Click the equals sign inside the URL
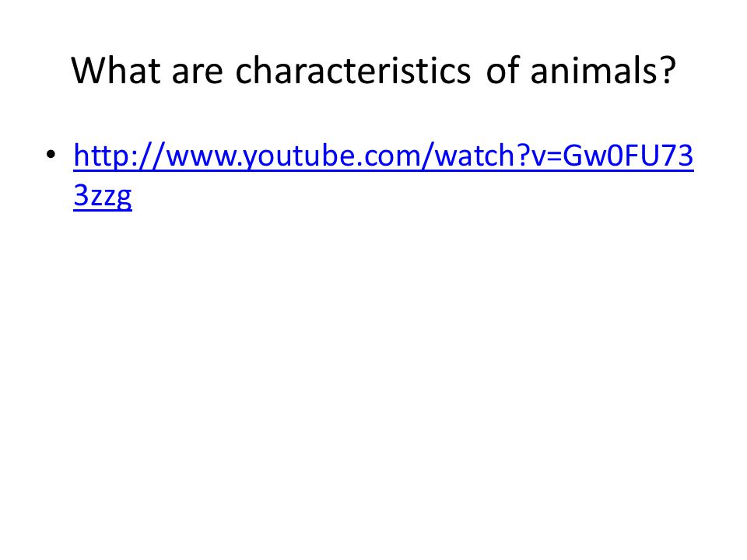Screen dimensions: 747x560 (x=554, y=156)
